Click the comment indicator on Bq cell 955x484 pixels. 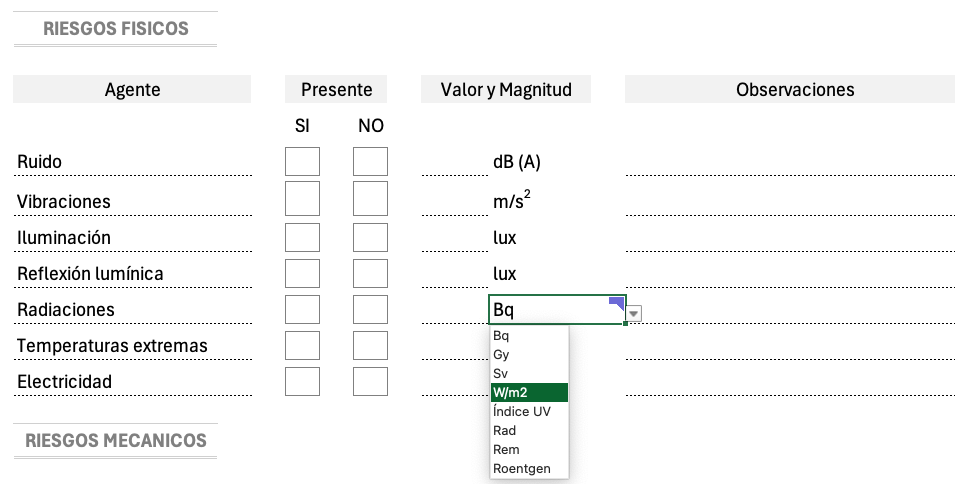click(618, 303)
